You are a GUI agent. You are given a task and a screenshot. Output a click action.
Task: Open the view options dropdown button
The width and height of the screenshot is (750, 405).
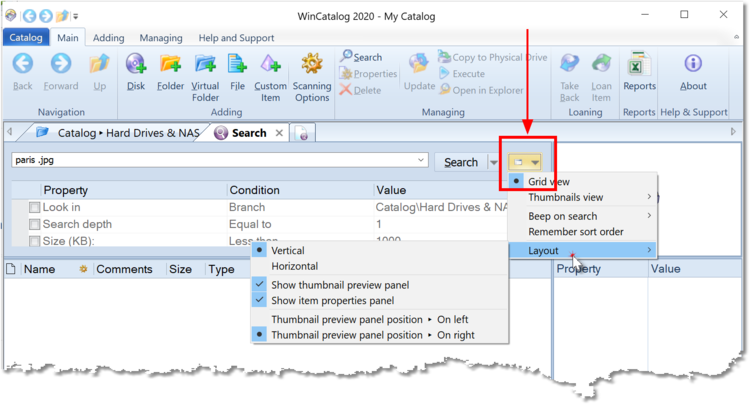527,161
